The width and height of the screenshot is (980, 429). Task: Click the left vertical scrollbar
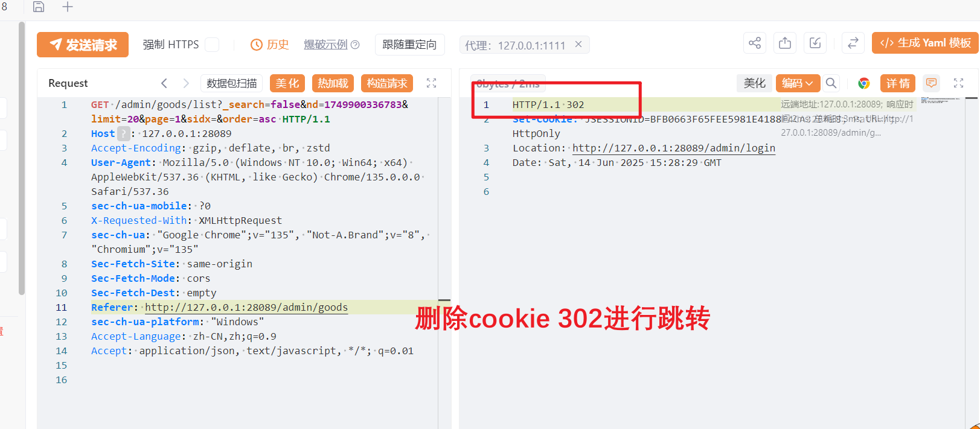22,157
